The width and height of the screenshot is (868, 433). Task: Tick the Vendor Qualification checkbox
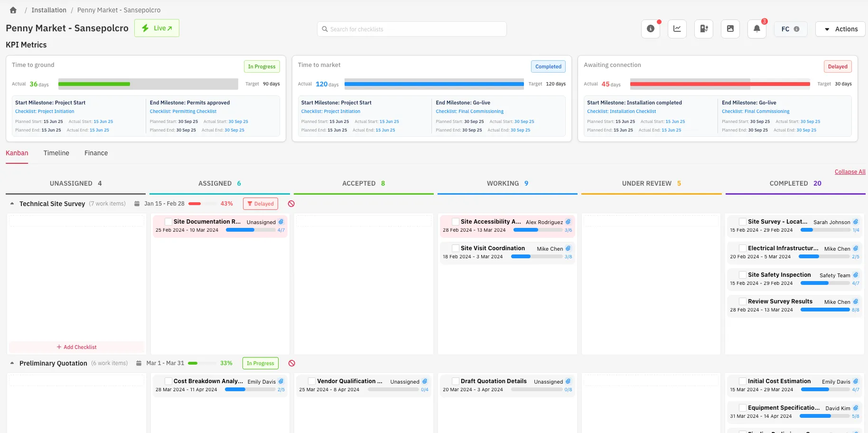[312, 381]
